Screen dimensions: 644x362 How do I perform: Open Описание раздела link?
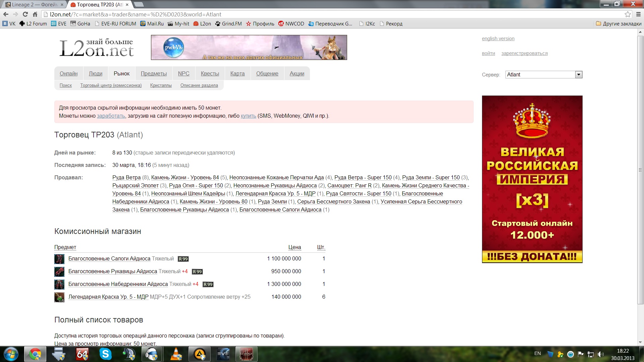(199, 85)
